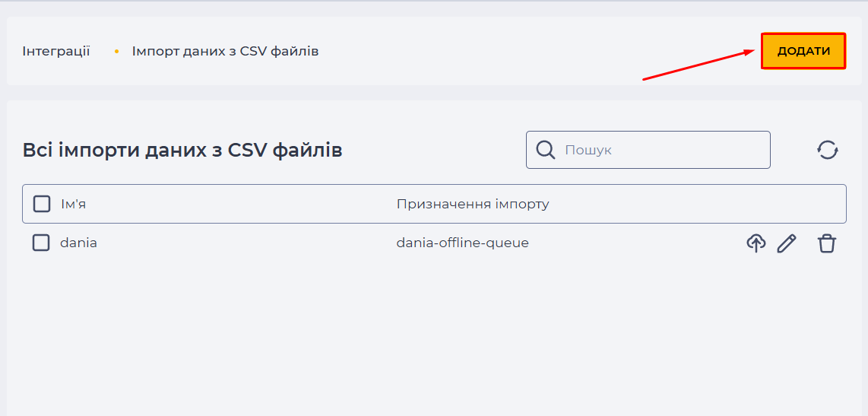The image size is (868, 416).
Task: Select Імпорт даних з CSV файлів breadcrumb
Action: [225, 52]
